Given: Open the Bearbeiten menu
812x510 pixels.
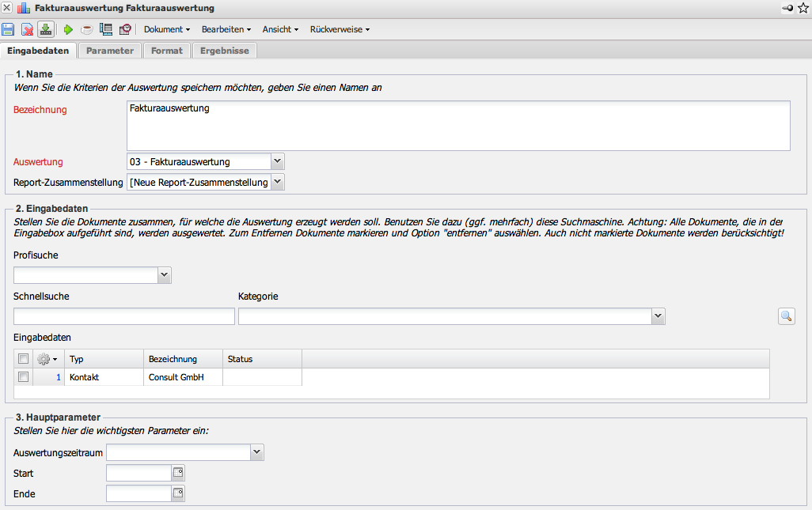Looking at the screenshot, I should tap(226, 29).
